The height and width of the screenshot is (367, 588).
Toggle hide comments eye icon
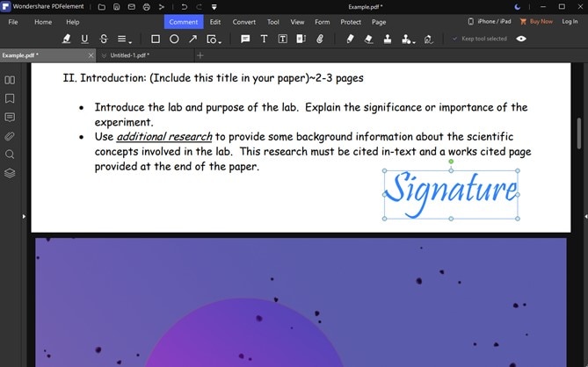521,39
